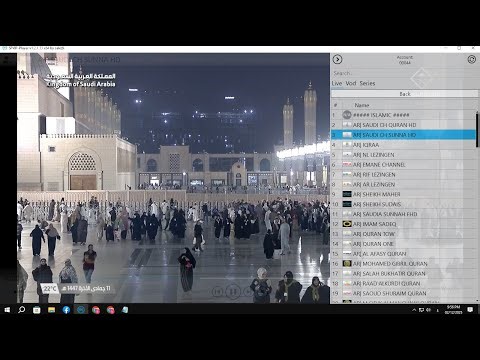Select AR| SHEIKH MAHER channel

tap(403, 194)
